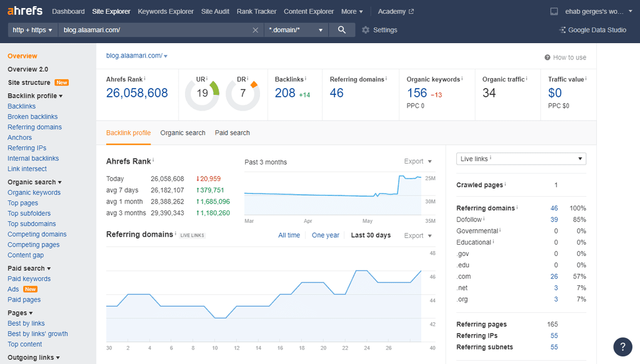Select Last 30 days range
Viewport: 640px width, 364px height.
click(x=371, y=235)
